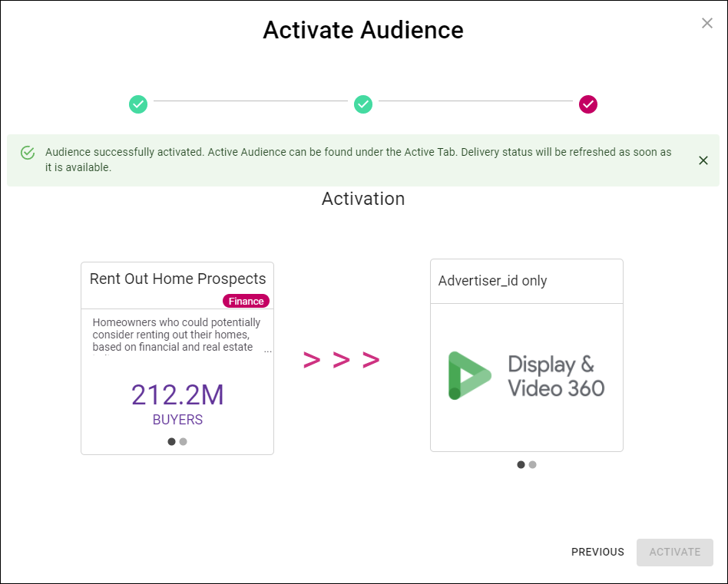The image size is (728, 584).
Task: Click the first completed step checkmark
Action: [138, 104]
